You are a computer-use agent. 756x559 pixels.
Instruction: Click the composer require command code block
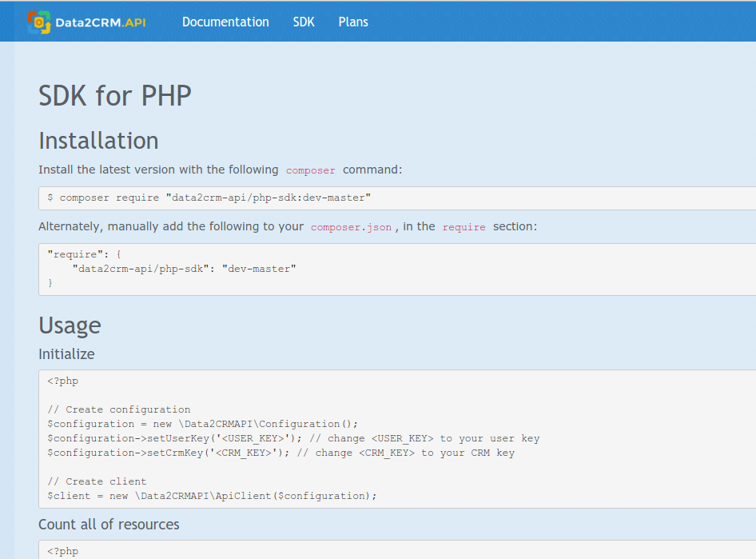click(209, 198)
